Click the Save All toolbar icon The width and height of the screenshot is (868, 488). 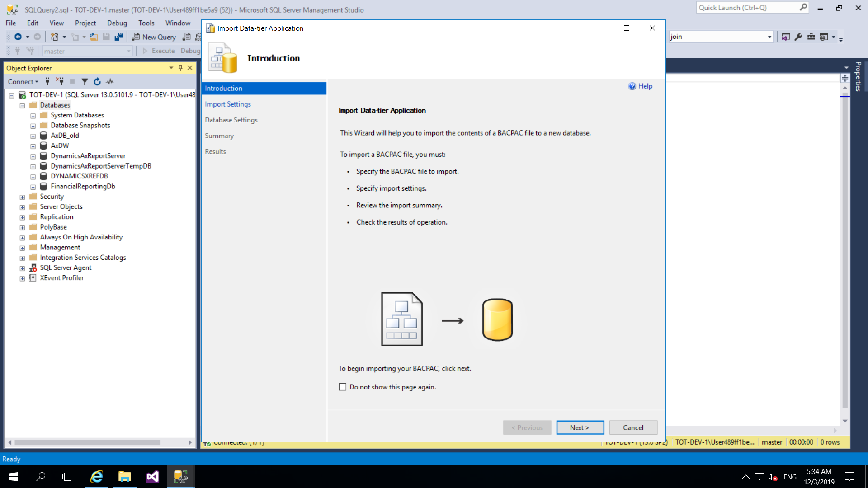pos(118,37)
